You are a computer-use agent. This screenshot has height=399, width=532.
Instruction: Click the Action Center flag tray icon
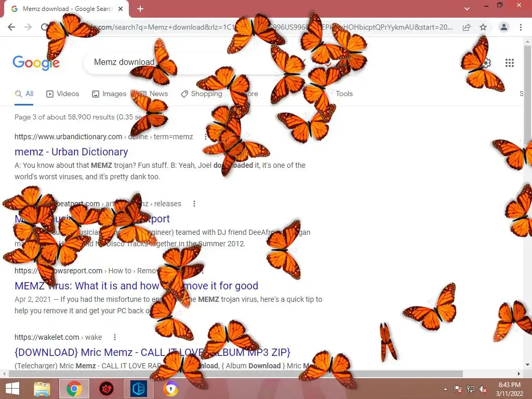coord(458,389)
